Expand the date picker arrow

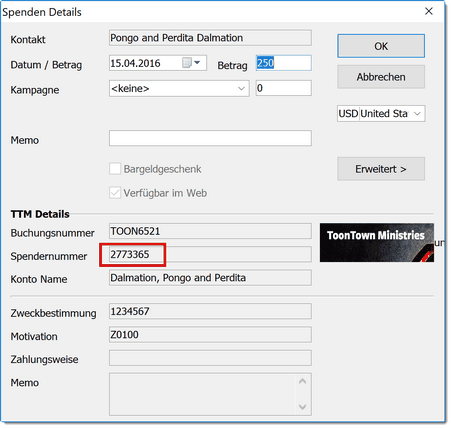197,62
